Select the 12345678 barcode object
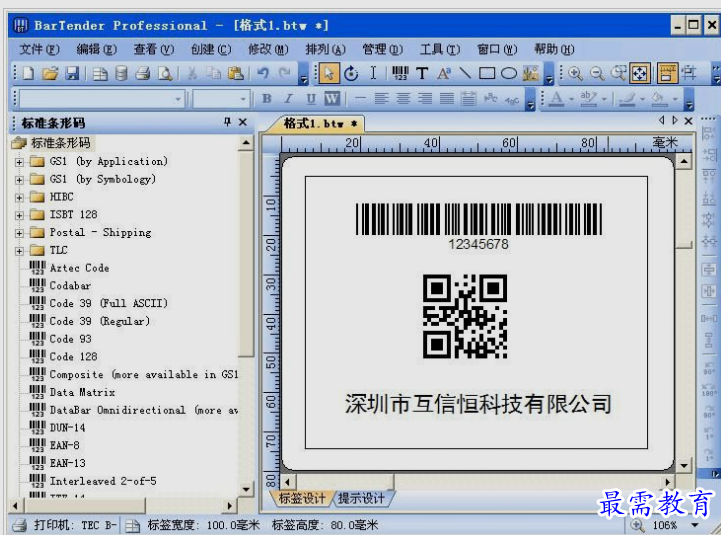The image size is (721, 535). click(x=479, y=226)
